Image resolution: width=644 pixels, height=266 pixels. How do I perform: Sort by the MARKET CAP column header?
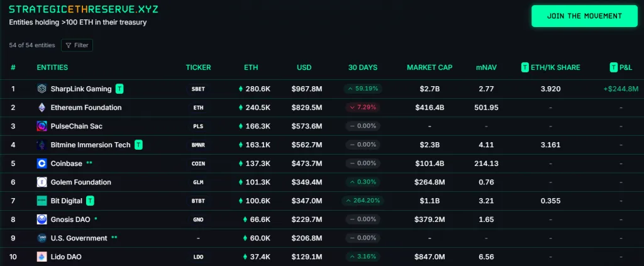[x=430, y=67]
